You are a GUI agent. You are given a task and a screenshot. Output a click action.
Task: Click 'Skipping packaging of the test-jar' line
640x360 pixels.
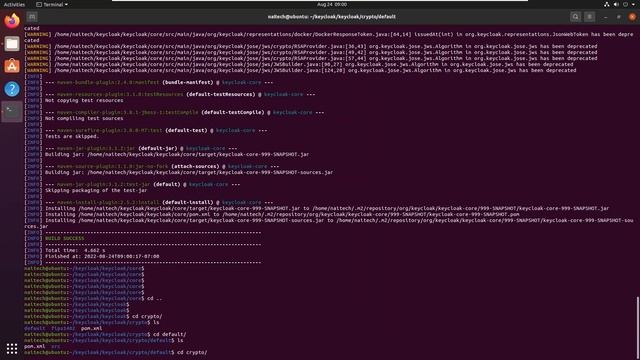96,190
